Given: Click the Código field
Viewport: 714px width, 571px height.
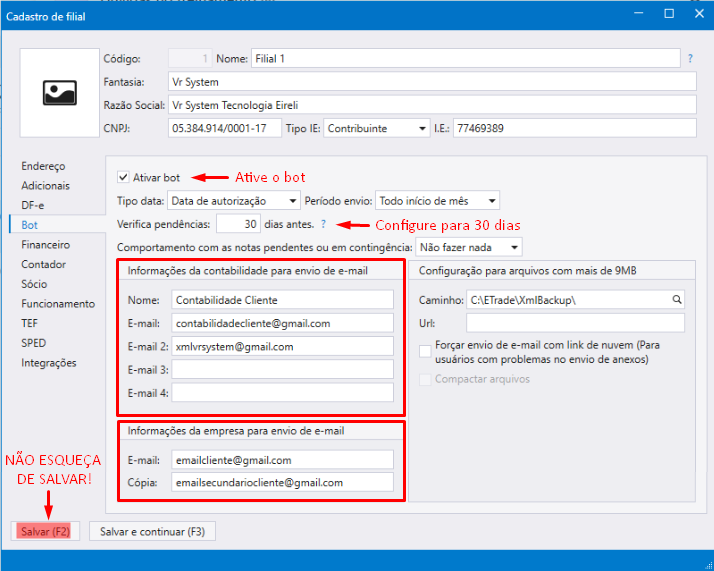Looking at the screenshot, I should (x=190, y=59).
